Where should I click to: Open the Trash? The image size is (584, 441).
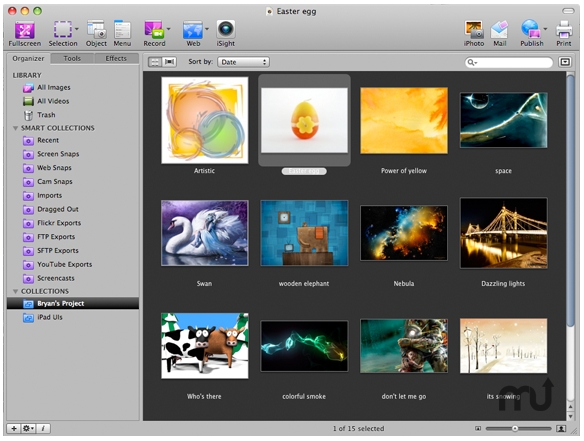pyautogui.click(x=73, y=115)
